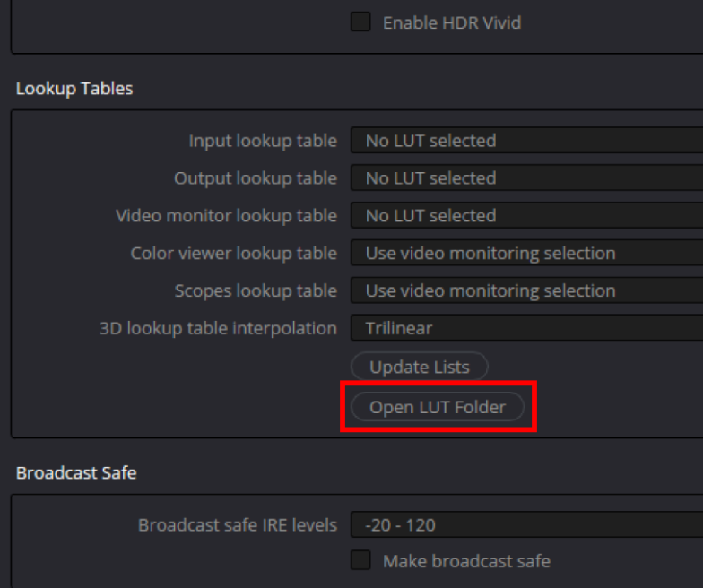Click the Input lookup table label
This screenshot has width=703, height=588.
click(x=263, y=141)
